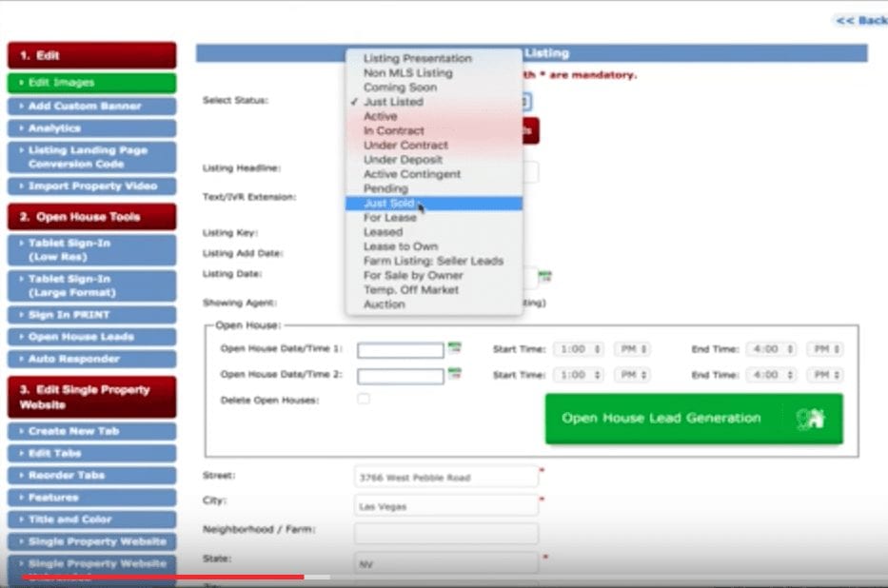Open 'Analytics' sidebar item

(91, 128)
